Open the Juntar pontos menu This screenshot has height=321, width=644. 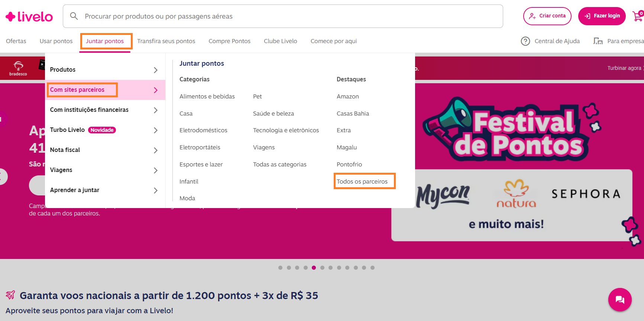(105, 41)
